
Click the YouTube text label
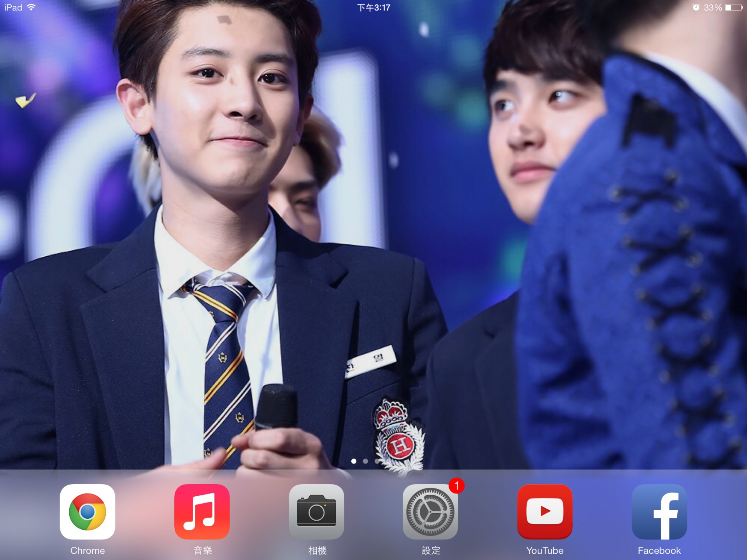click(x=545, y=551)
